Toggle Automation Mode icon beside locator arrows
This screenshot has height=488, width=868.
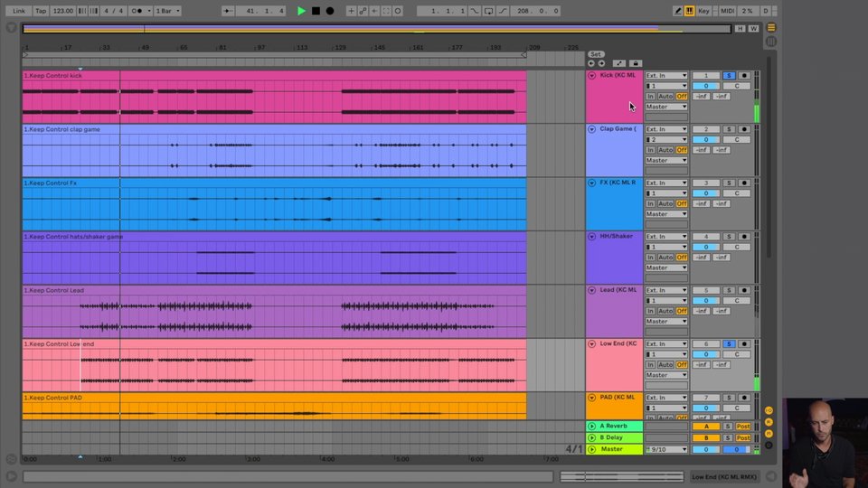(618, 63)
